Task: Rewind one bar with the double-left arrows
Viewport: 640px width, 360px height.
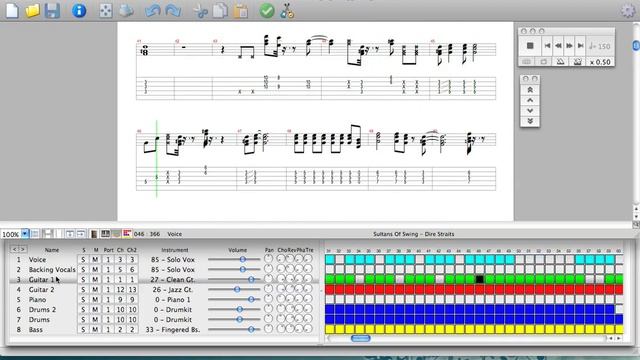Action: 558,46
